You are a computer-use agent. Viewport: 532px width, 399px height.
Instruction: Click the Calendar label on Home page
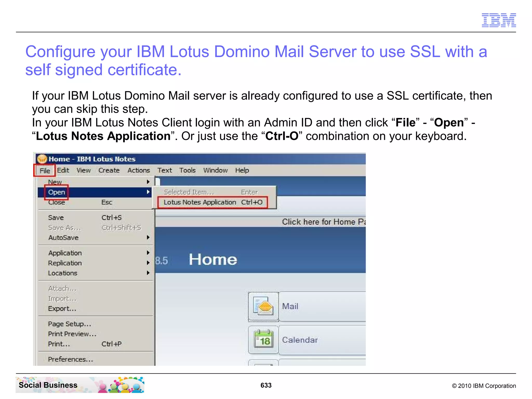tap(300, 340)
